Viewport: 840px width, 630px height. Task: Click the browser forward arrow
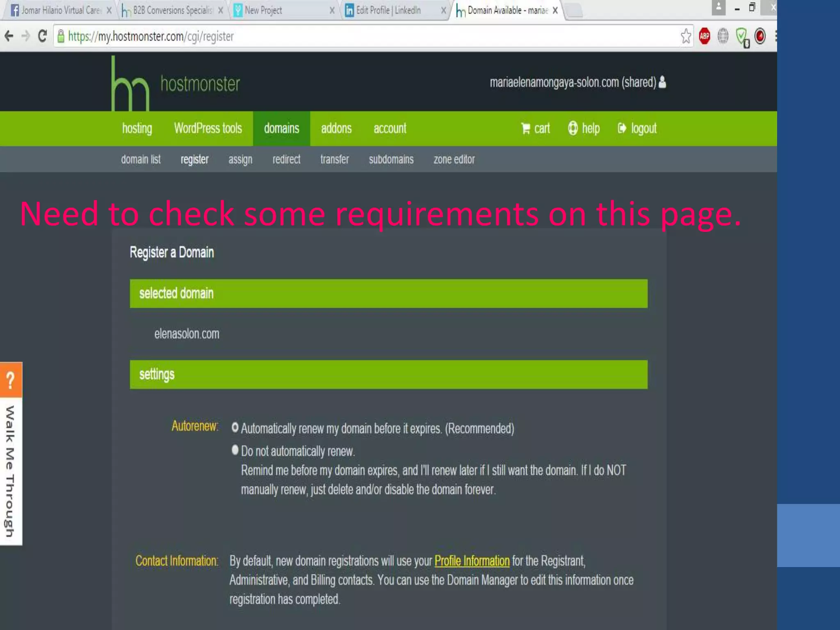25,36
